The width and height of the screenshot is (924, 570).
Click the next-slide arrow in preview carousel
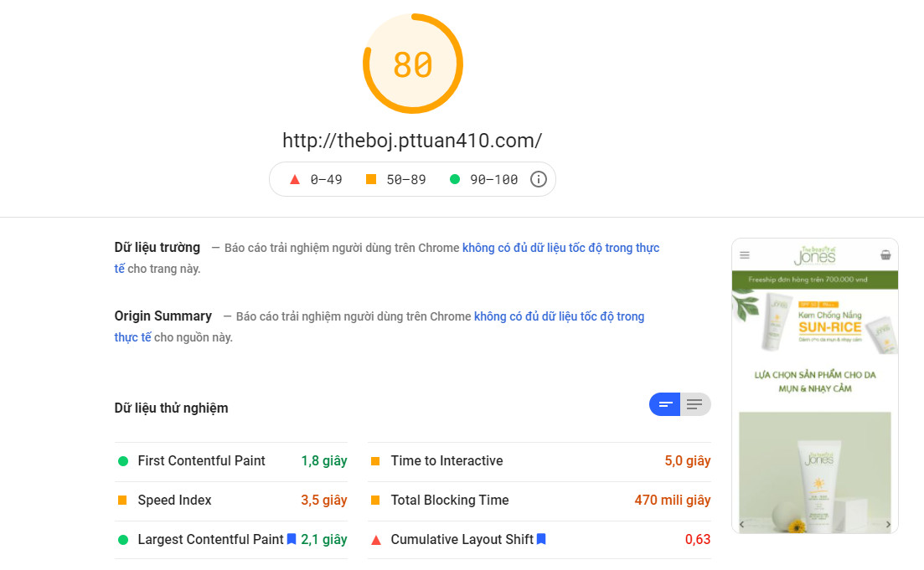pos(889,525)
